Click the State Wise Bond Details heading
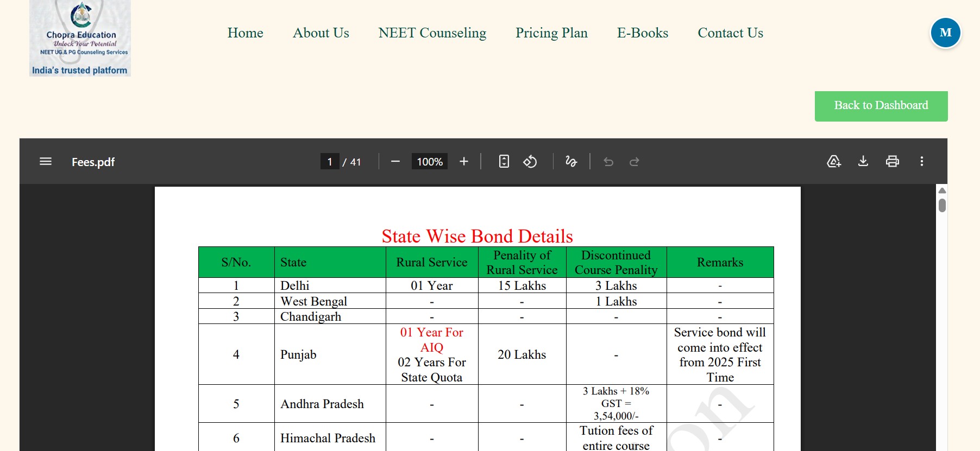This screenshot has width=980, height=451. coord(478,236)
